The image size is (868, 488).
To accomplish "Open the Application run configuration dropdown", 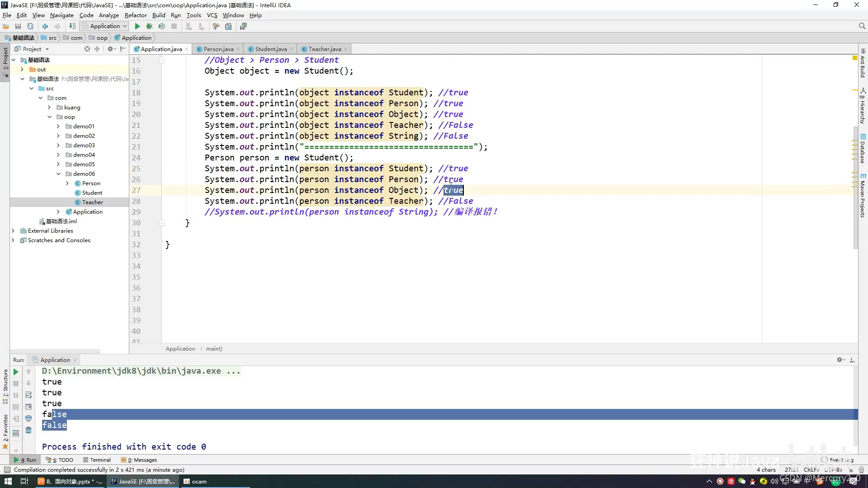I will tap(104, 26).
